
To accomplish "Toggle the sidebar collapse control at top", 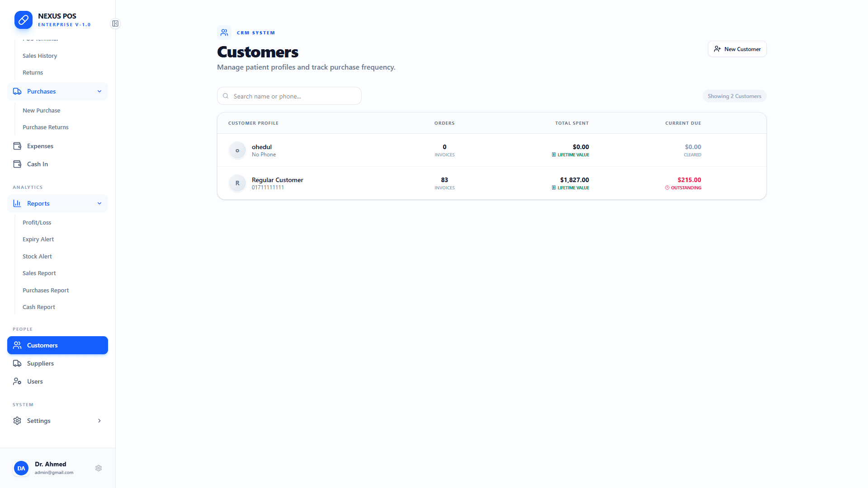I will point(115,23).
